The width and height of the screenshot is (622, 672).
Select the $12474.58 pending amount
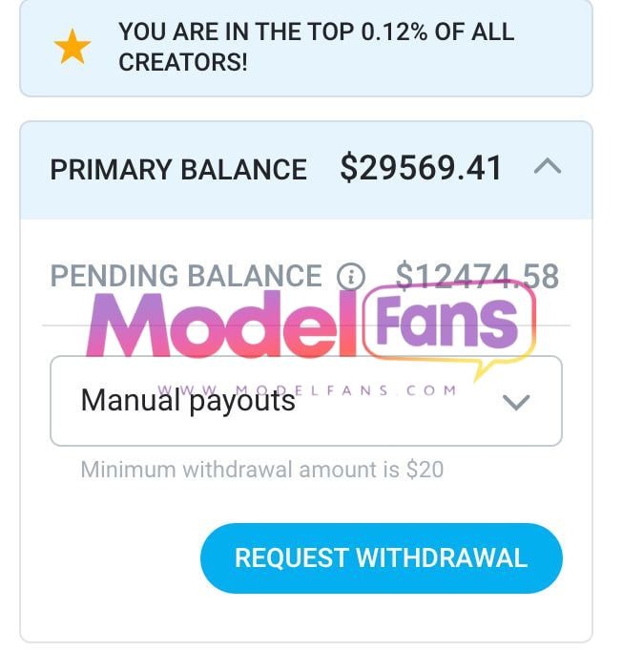click(477, 276)
